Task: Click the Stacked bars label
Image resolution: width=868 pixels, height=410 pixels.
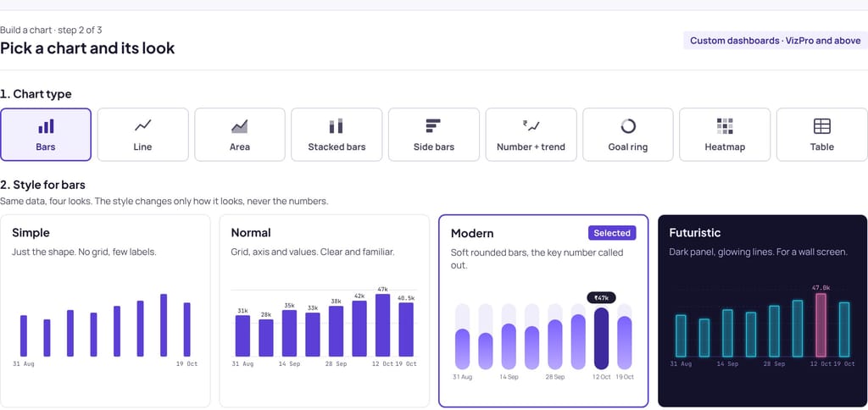Action: 337,147
